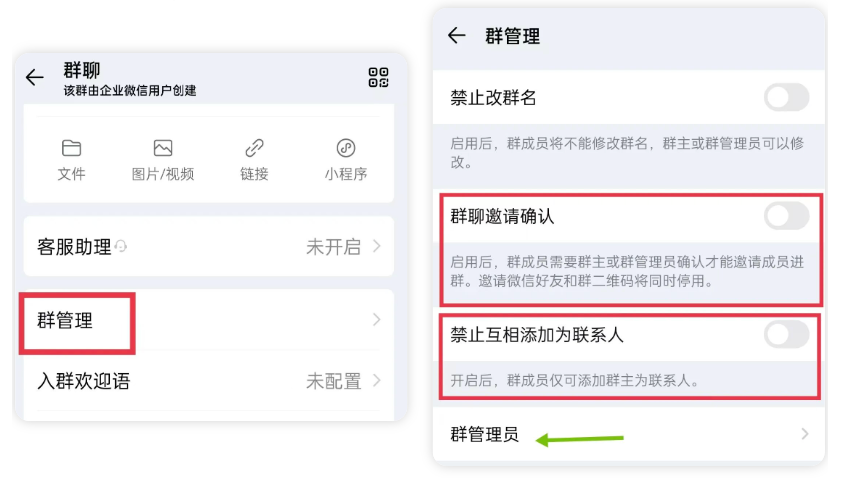This screenshot has width=844, height=478.
Task: Tap the 未开启 status text
Action: coord(333,247)
